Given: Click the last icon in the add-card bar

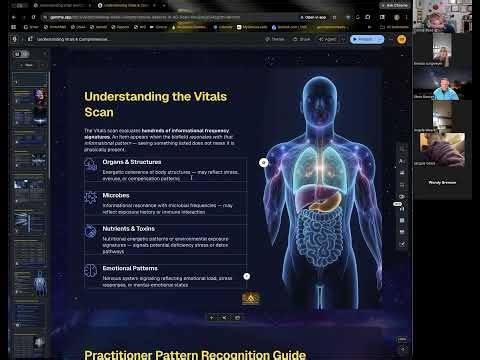Looking at the screenshot, I should tap(237, 318).
